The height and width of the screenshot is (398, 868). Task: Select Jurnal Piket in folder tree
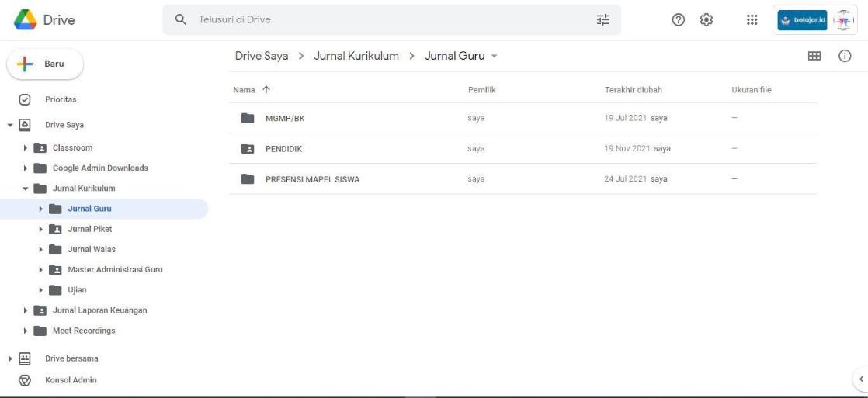click(89, 229)
